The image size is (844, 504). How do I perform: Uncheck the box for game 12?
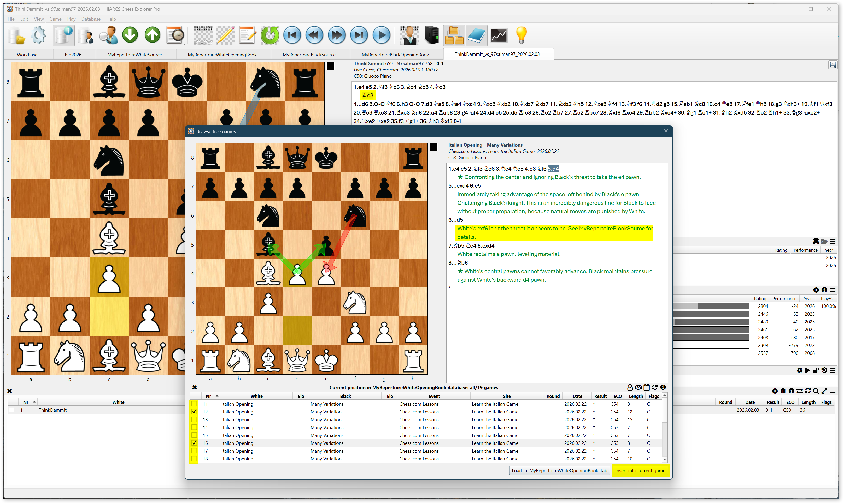194,412
